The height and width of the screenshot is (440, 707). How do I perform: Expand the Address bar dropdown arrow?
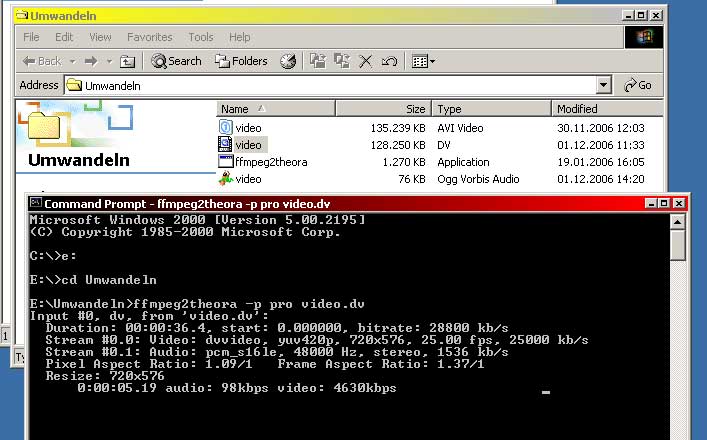click(603, 85)
